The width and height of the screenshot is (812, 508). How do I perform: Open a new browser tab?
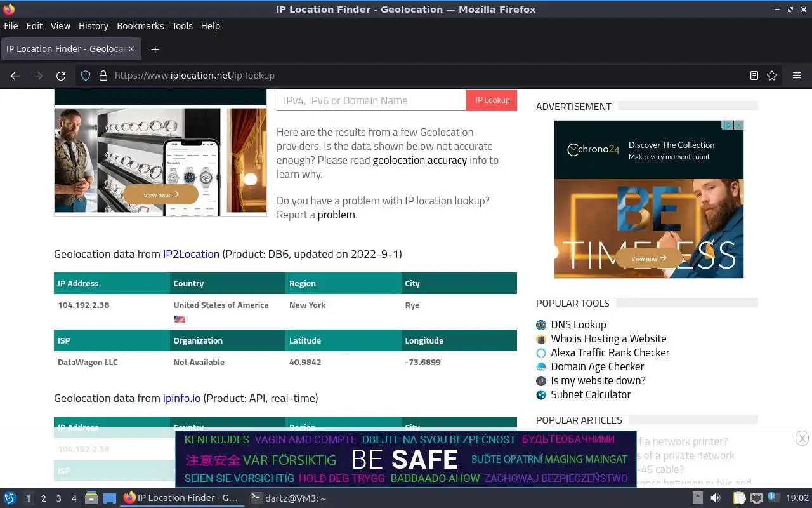(x=155, y=49)
